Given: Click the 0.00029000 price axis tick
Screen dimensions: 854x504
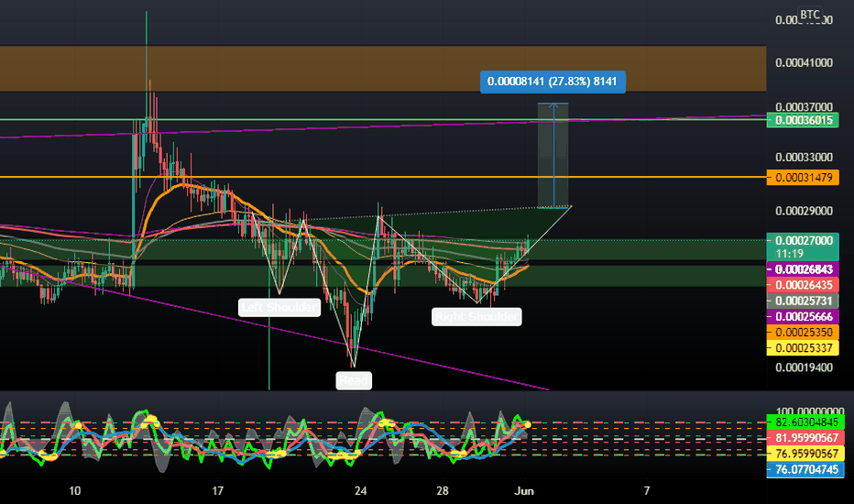Looking at the screenshot, I should coord(804,211).
